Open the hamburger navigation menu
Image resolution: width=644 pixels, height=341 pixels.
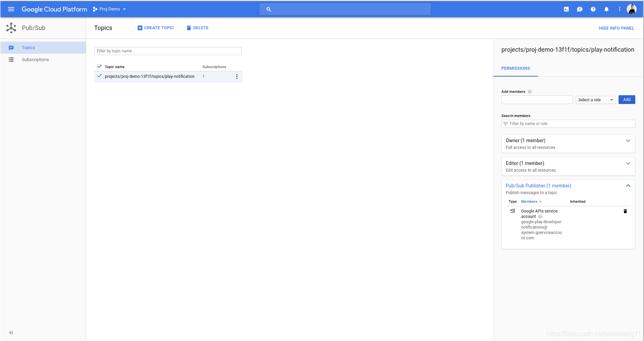pos(11,9)
